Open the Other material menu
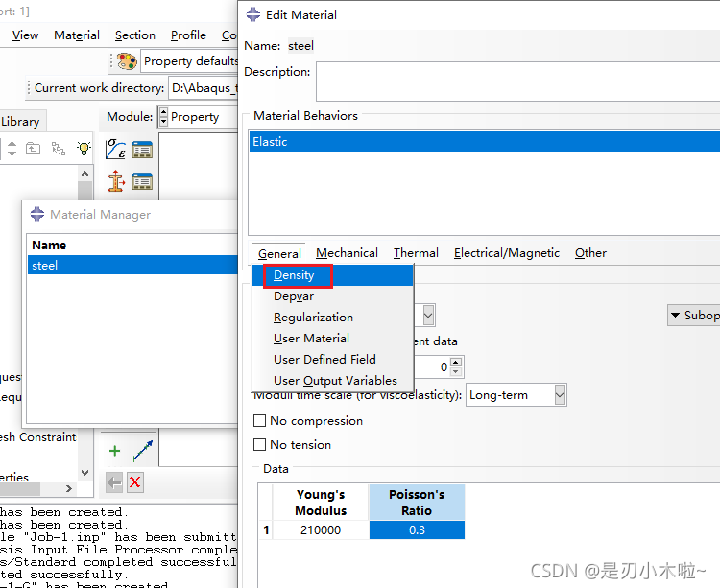The image size is (720, 588). point(590,253)
